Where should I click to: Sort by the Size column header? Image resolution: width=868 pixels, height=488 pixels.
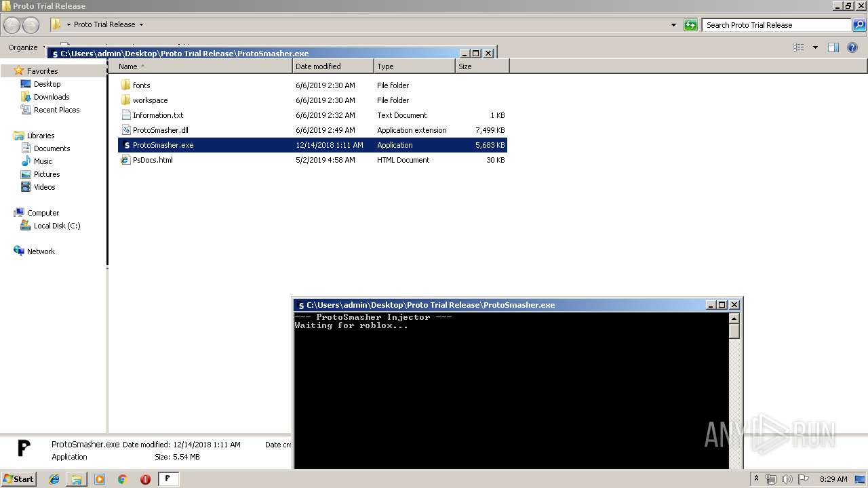(x=482, y=66)
